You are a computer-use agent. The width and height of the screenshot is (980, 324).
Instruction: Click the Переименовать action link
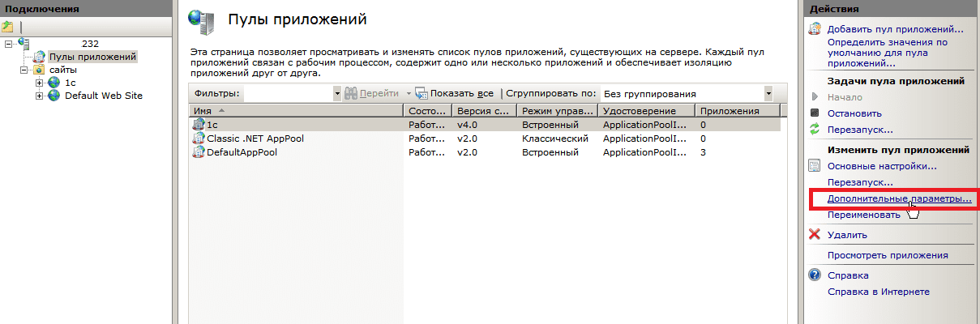coord(863,215)
